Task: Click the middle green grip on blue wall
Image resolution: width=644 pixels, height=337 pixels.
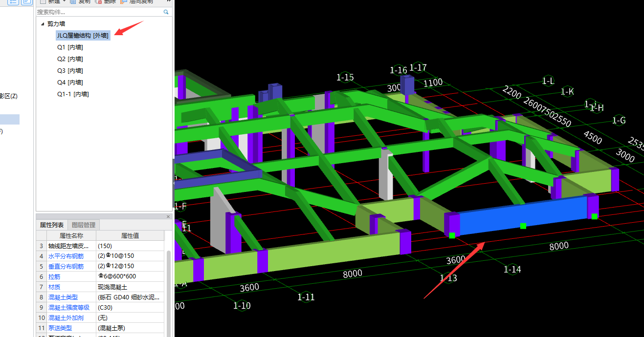Action: (x=523, y=226)
